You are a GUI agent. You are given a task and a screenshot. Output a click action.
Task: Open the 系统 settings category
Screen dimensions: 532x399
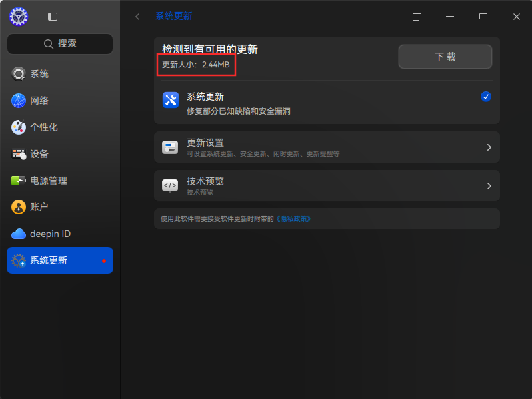click(60, 74)
